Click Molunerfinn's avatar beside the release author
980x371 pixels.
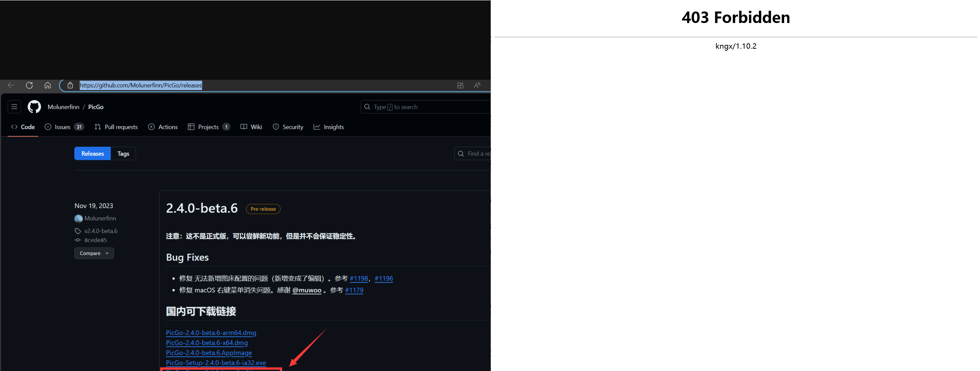pos(79,218)
